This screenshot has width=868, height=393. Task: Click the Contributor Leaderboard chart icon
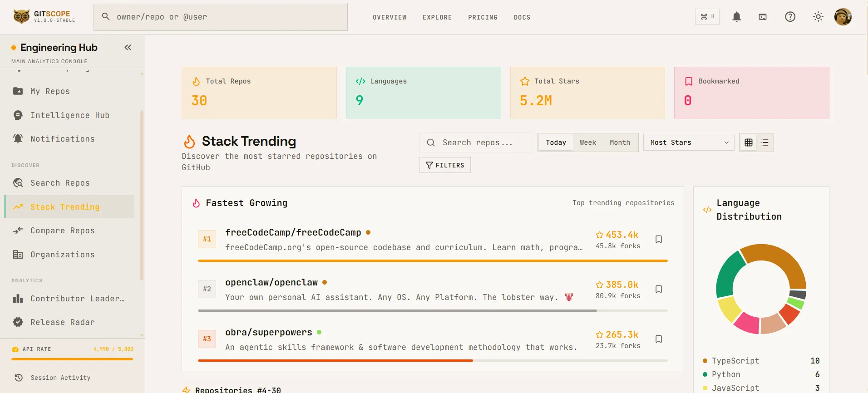tap(18, 299)
